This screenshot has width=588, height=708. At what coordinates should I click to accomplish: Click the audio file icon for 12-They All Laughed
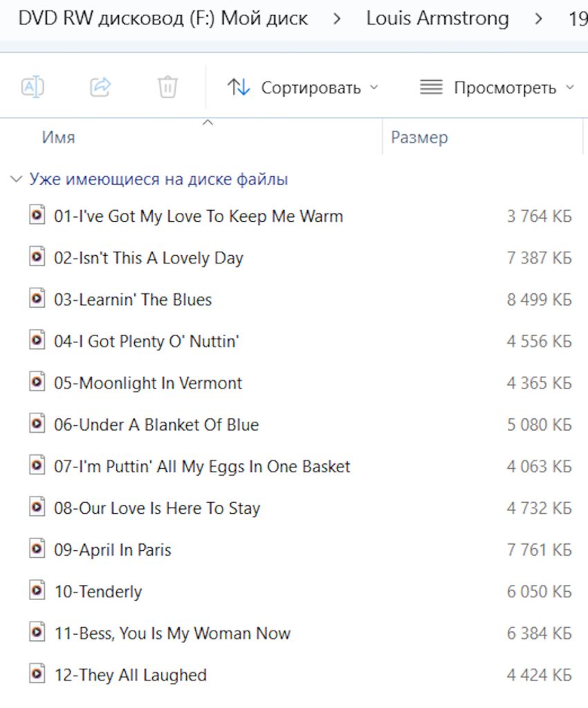coord(37,673)
